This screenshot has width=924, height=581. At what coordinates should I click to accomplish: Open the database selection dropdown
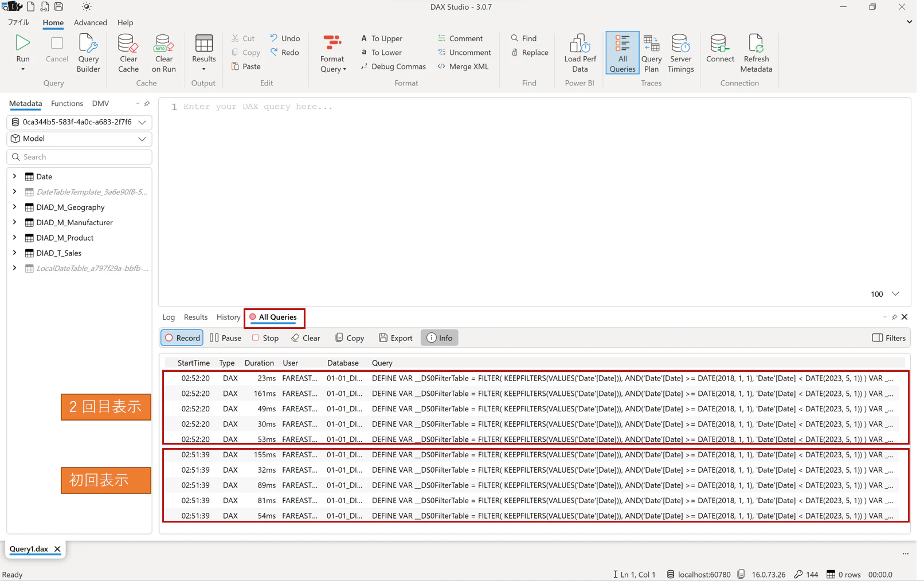[x=79, y=122]
